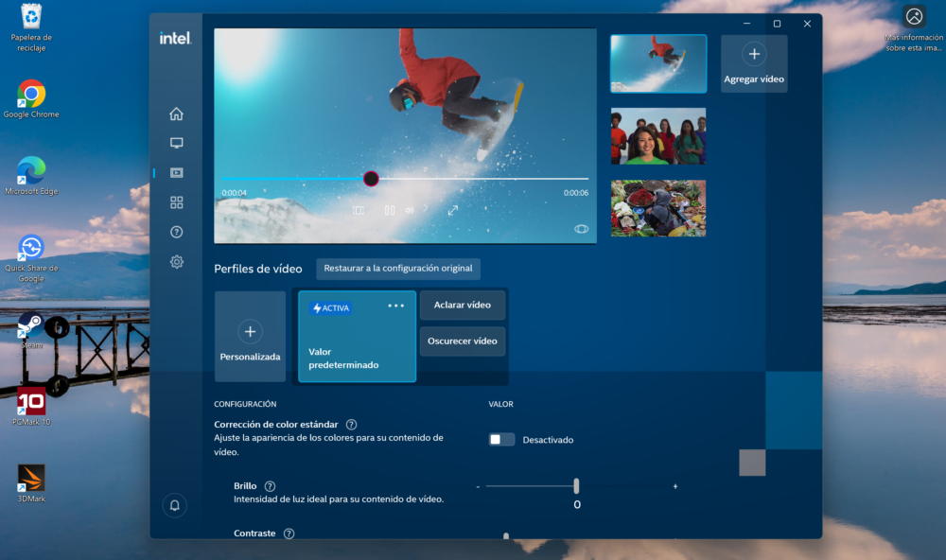Click the Perfiles de vídeo heading
The image size is (946, 560).
click(x=258, y=269)
